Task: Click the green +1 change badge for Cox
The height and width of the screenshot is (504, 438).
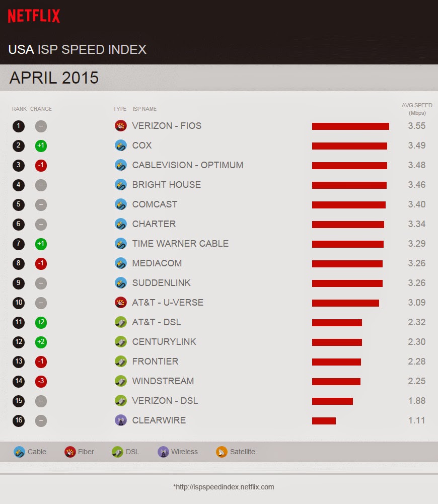Action: (41, 146)
